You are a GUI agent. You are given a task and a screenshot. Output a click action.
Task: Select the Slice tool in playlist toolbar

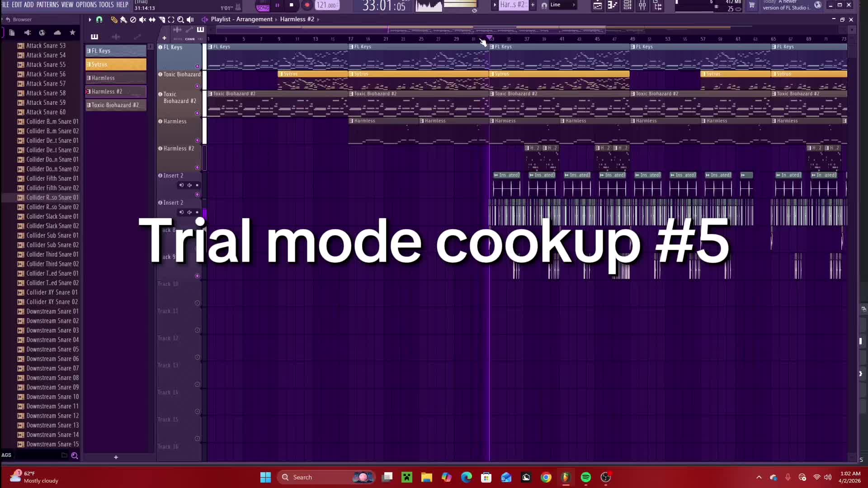click(162, 19)
